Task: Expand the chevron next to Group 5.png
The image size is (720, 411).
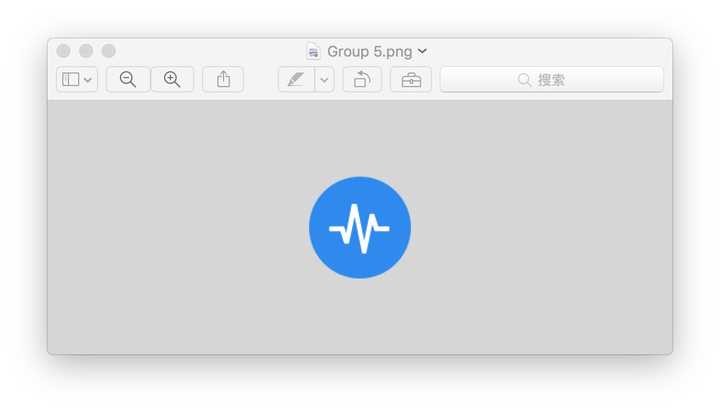Action: pos(423,51)
